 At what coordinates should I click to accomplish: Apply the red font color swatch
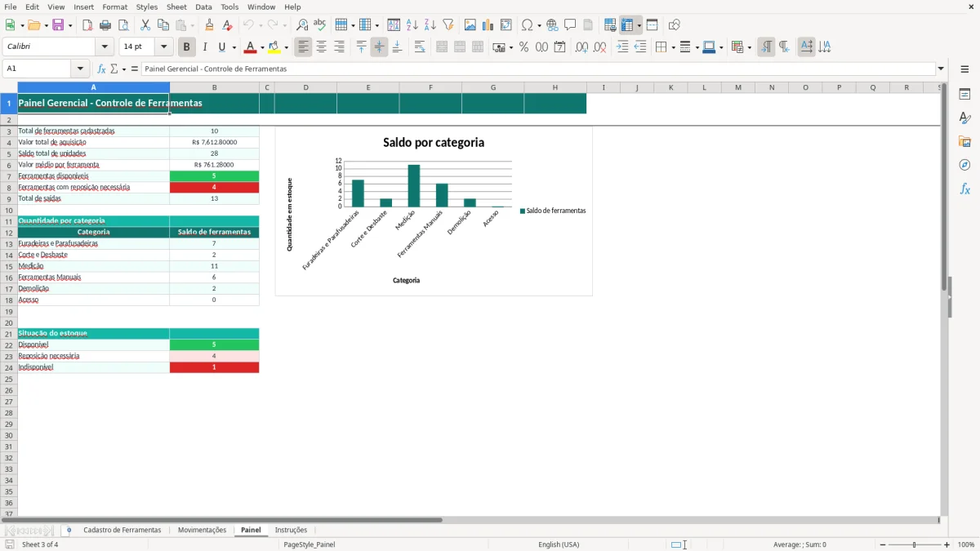pos(250,47)
